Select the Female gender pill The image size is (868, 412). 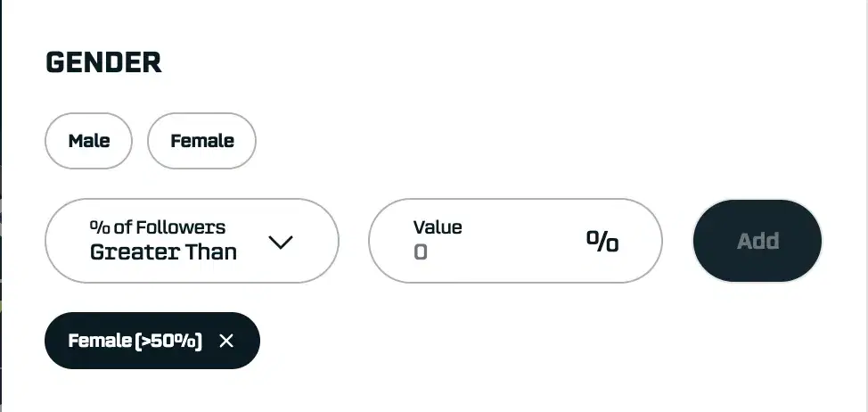click(x=201, y=141)
